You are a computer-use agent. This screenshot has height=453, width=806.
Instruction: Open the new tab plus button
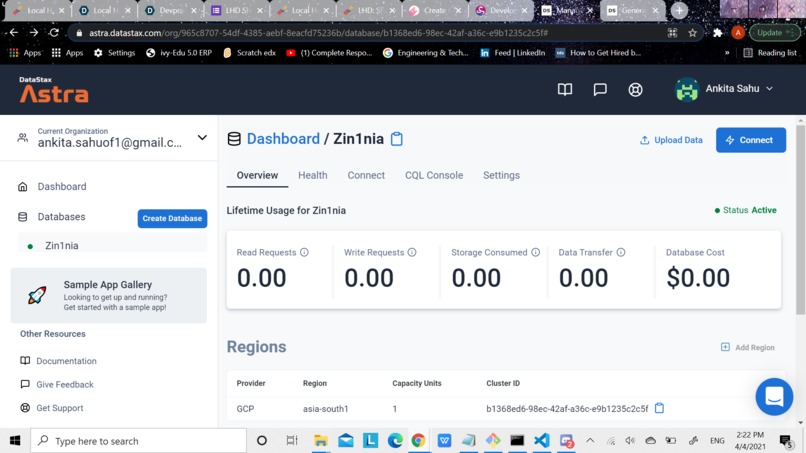coord(679,10)
